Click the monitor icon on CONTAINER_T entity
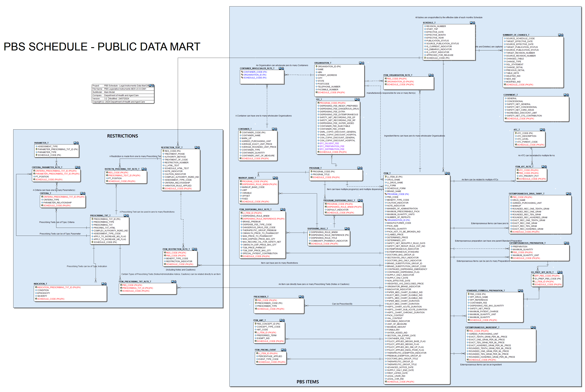Viewport: 585px width, 392px height. [x=273, y=129]
